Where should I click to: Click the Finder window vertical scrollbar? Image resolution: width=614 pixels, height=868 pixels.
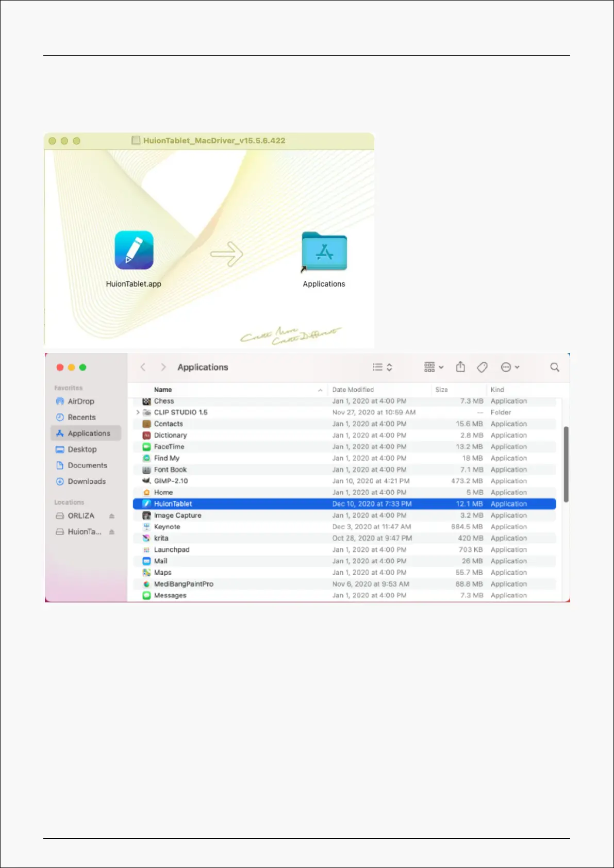tap(566, 464)
